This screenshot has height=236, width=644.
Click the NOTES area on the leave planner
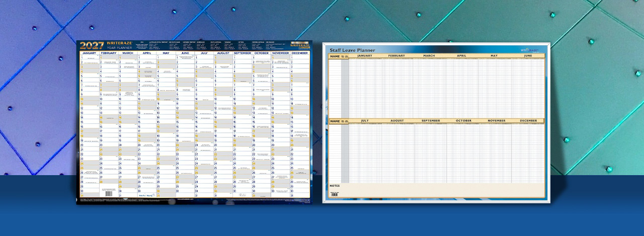[x=437, y=190]
